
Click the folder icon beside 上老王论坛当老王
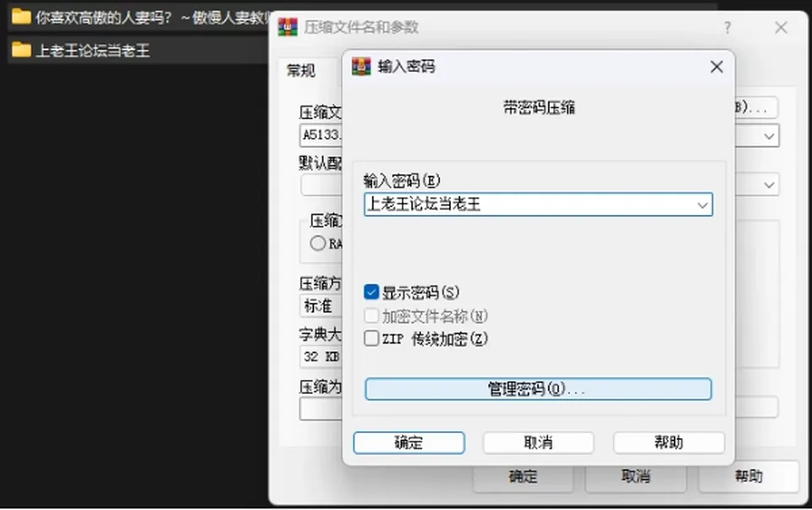[x=21, y=50]
